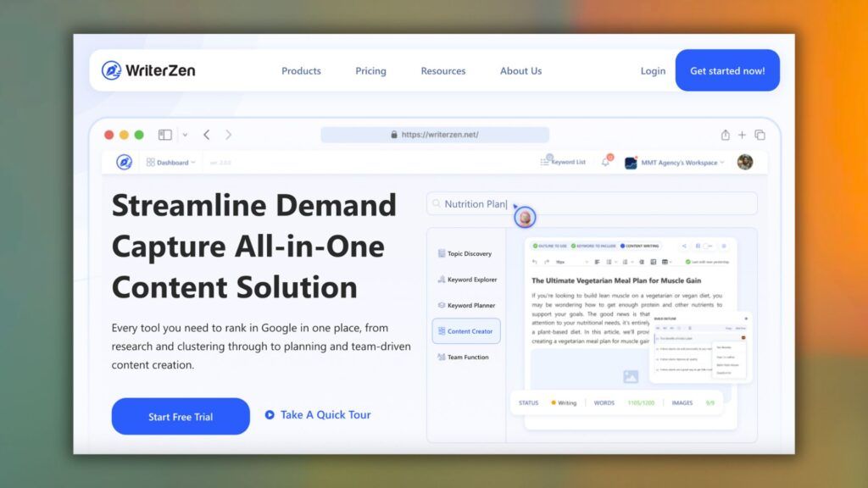
Task: Click the user profile avatar
Action: 745,162
